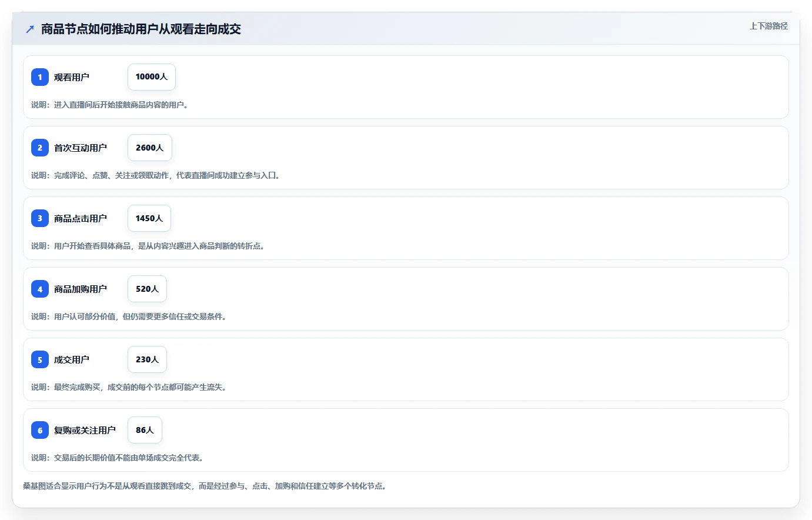
Task: Click the footer note starting 桑基图适合显示
Action: coord(205,486)
